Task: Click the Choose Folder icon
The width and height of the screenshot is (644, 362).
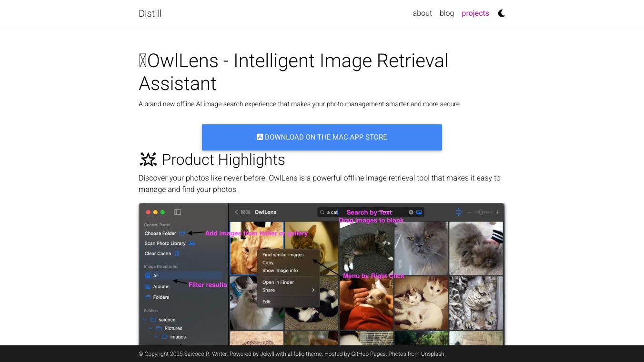Action: [182, 233]
